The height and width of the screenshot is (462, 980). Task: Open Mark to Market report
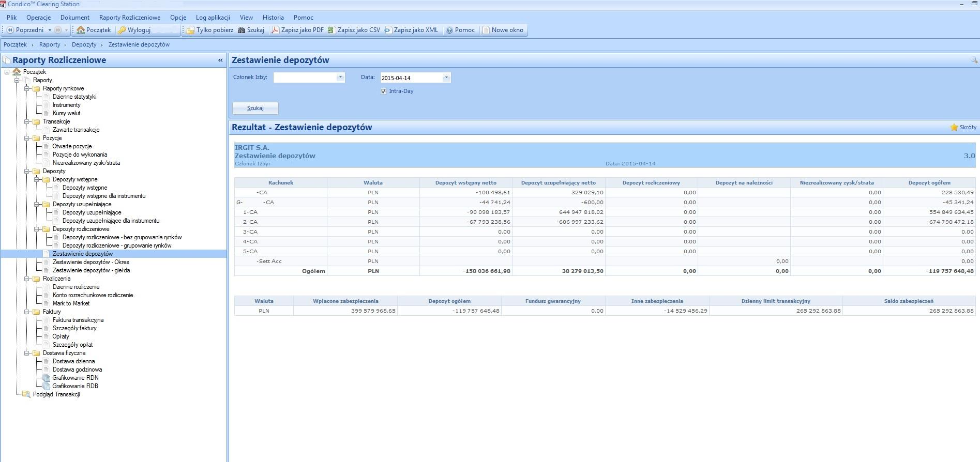point(71,303)
